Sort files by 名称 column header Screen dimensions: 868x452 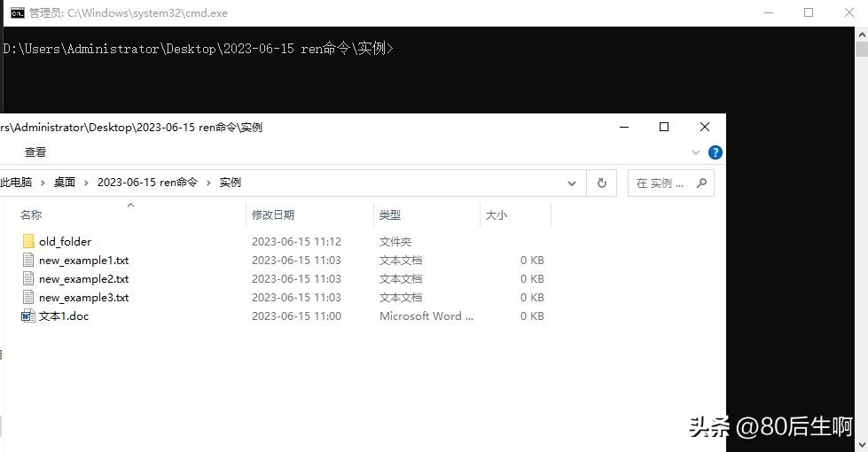pyautogui.click(x=31, y=215)
